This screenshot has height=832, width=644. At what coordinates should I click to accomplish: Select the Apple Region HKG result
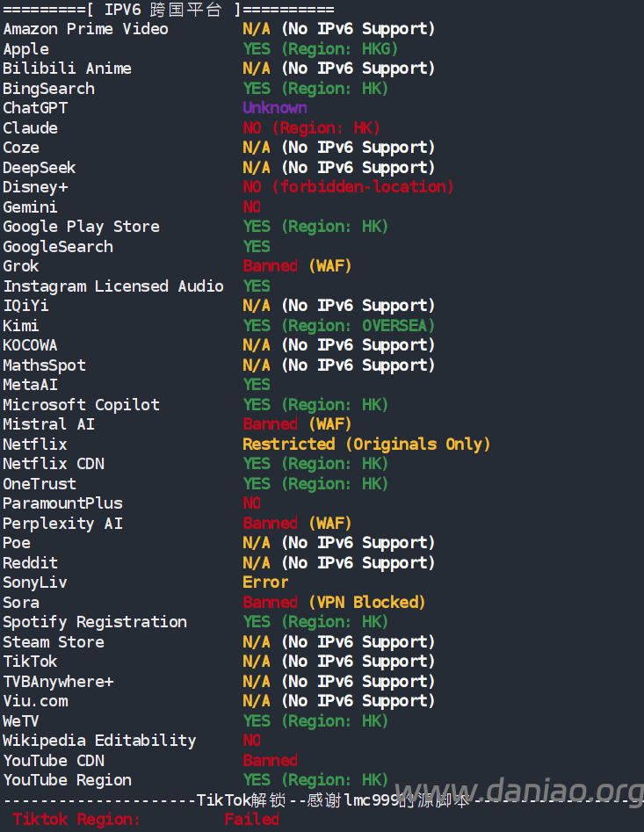coord(321,49)
